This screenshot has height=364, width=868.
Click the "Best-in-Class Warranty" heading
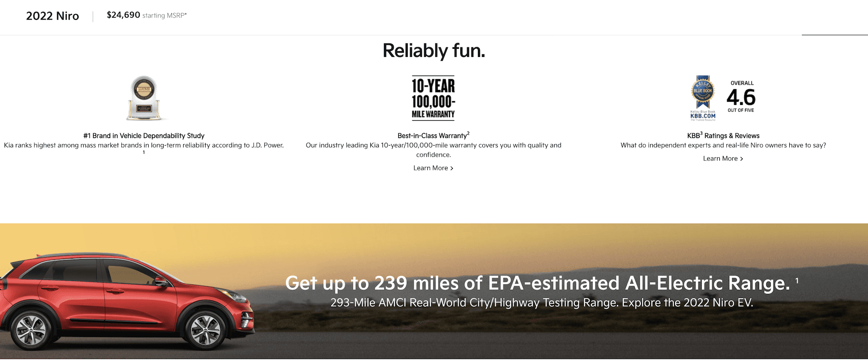(x=433, y=136)
